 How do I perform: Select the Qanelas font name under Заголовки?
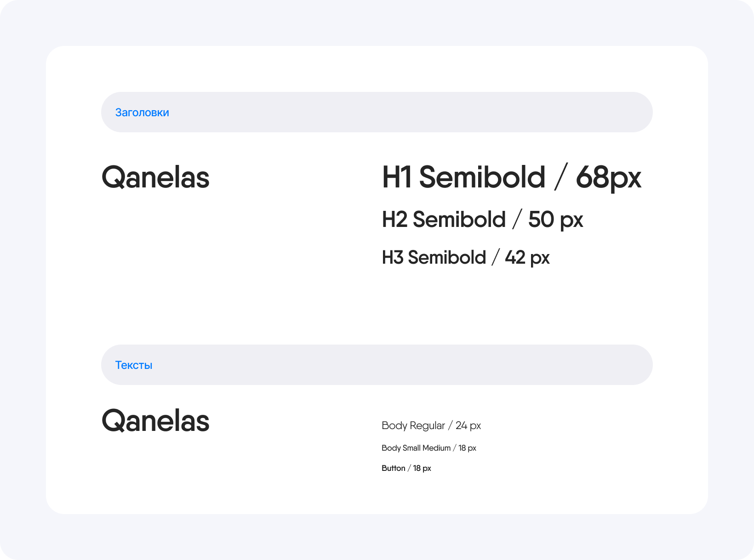pyautogui.click(x=155, y=178)
